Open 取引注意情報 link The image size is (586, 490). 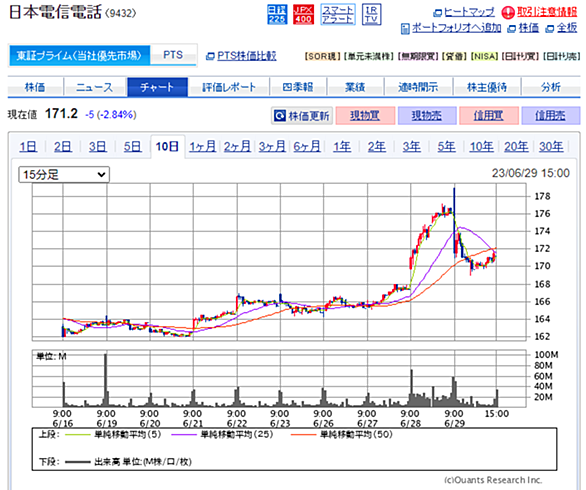(547, 12)
